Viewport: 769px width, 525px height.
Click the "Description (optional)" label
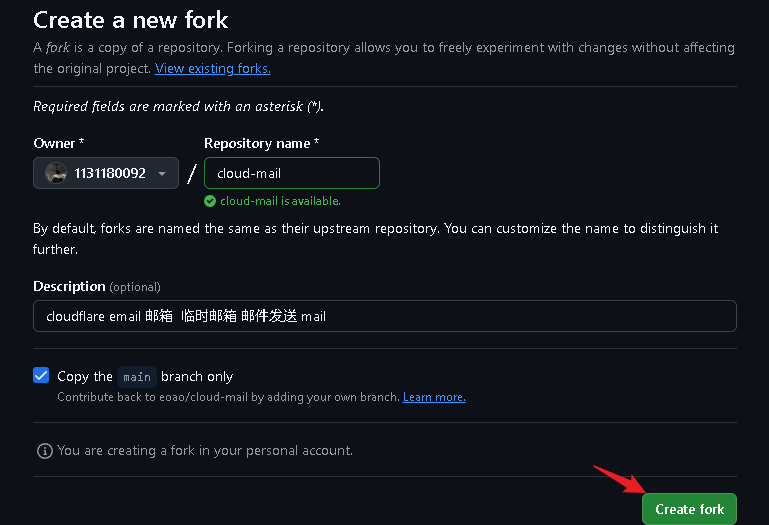pyautogui.click(x=97, y=286)
